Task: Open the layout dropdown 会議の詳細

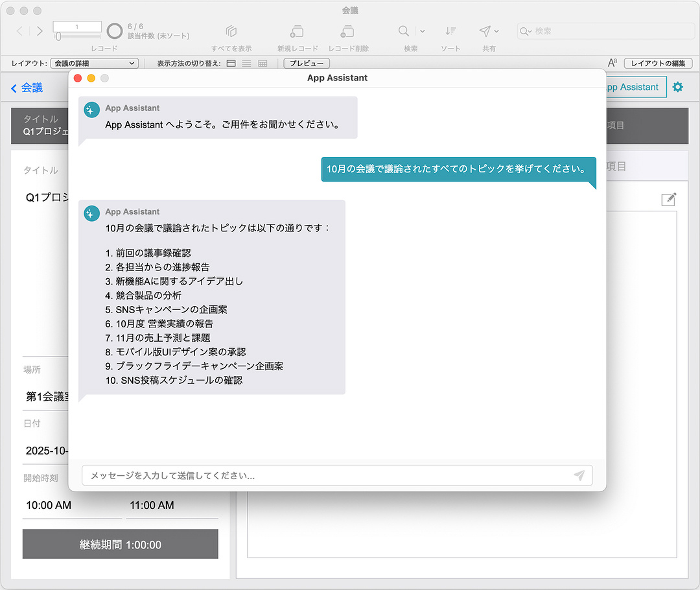Action: 94,64
